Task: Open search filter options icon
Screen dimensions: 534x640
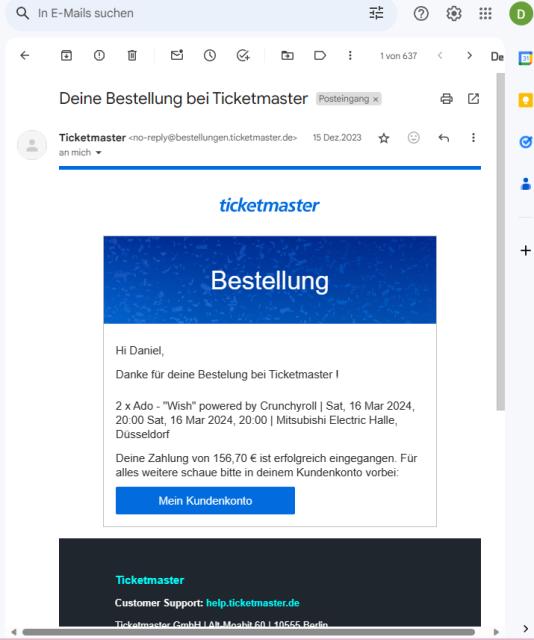Action: tap(376, 13)
